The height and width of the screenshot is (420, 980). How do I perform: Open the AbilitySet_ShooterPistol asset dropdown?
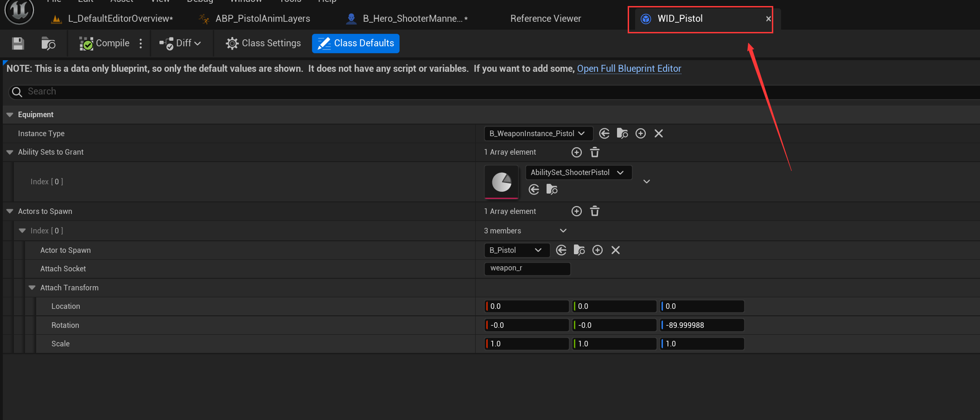pyautogui.click(x=578, y=173)
